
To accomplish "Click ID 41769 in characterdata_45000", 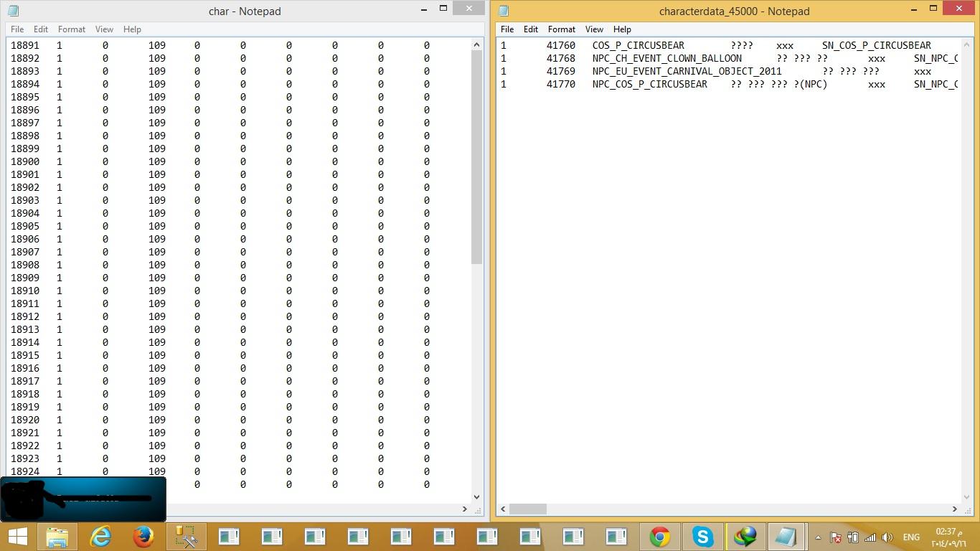I will point(561,71).
